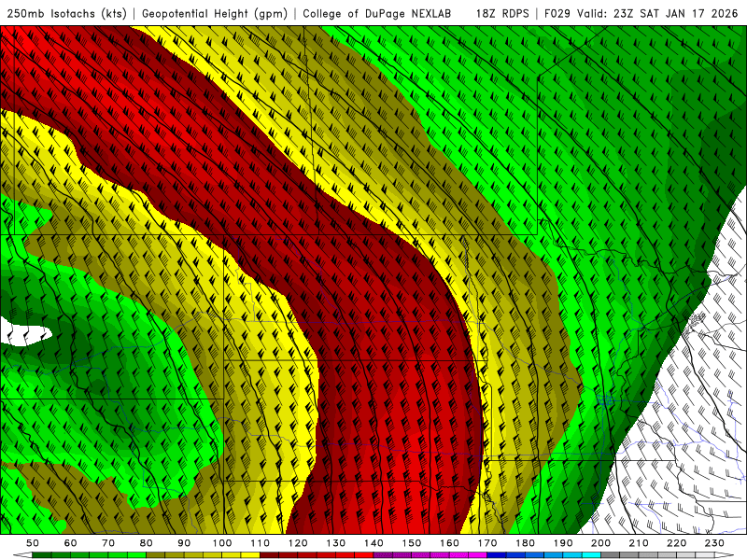The width and height of the screenshot is (747, 560).
Task: Click the legend value '70'
Action: tap(108, 543)
